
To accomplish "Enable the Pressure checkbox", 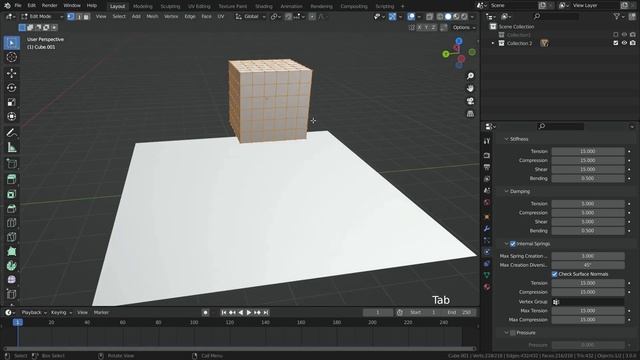I will tap(513, 333).
